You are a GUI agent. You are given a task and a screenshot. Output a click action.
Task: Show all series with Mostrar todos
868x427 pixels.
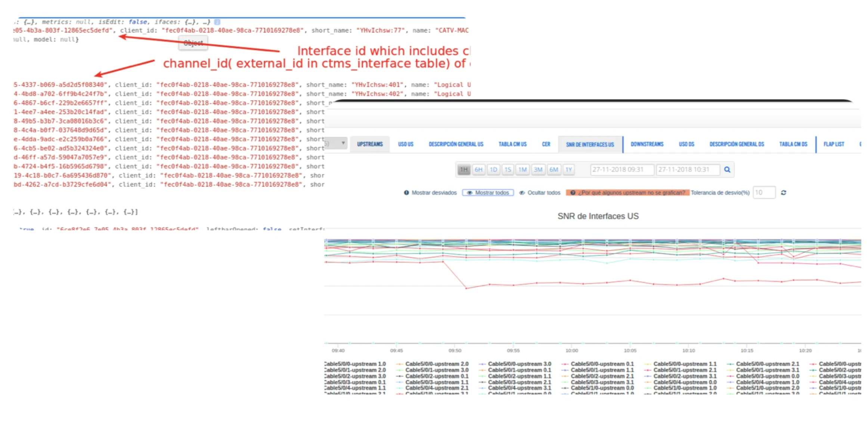pyautogui.click(x=488, y=193)
